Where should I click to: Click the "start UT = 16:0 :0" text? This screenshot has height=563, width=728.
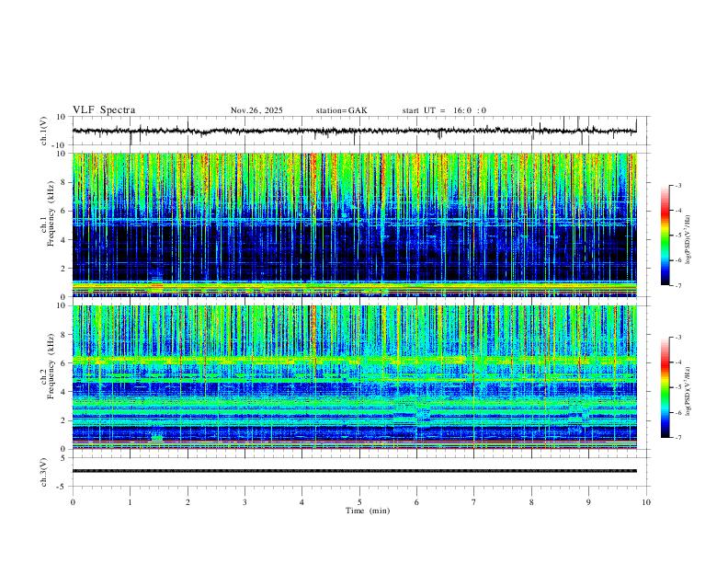click(444, 110)
